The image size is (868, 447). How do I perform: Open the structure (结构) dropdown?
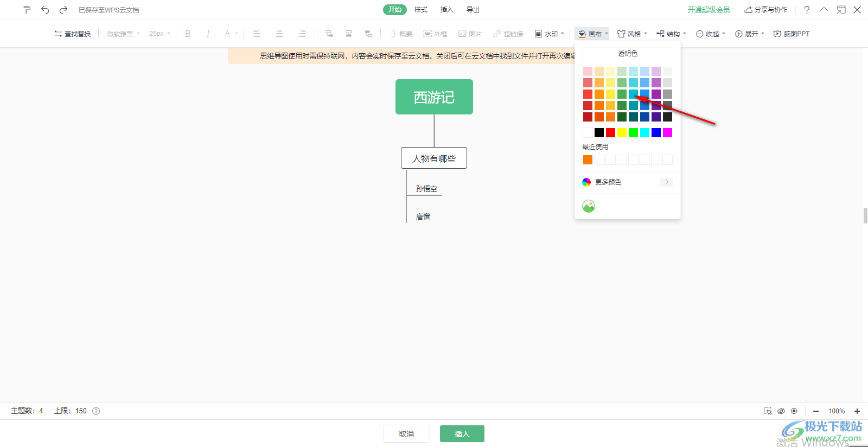pyautogui.click(x=672, y=34)
